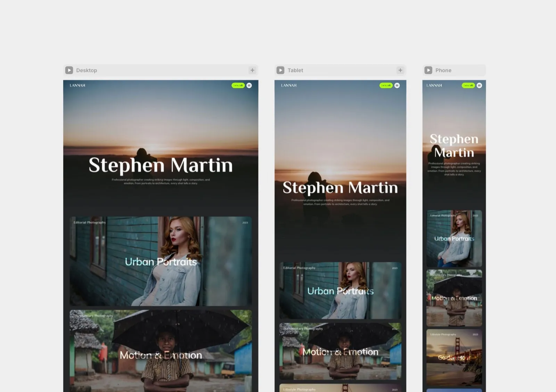Select Stephen Martin heading in Tablet frame
The width and height of the screenshot is (556, 392).
click(x=340, y=188)
